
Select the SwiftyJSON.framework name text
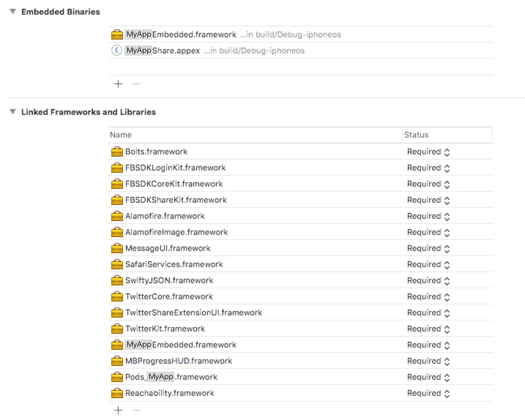pyautogui.click(x=169, y=281)
